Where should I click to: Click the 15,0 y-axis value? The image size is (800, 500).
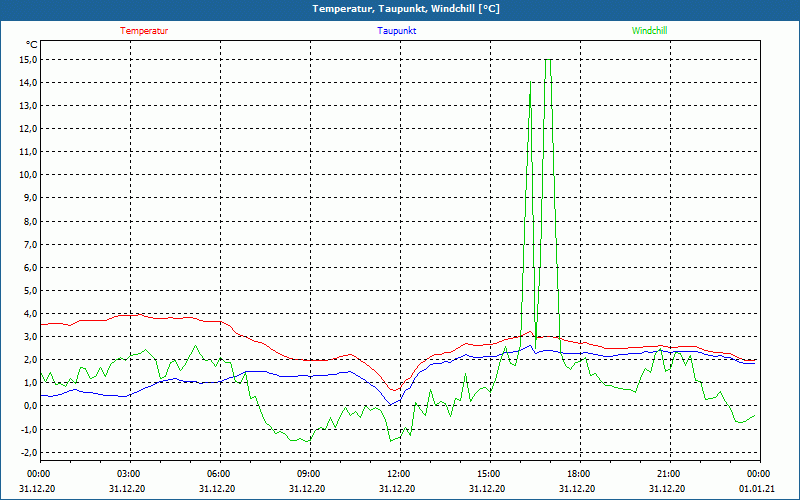[29, 60]
